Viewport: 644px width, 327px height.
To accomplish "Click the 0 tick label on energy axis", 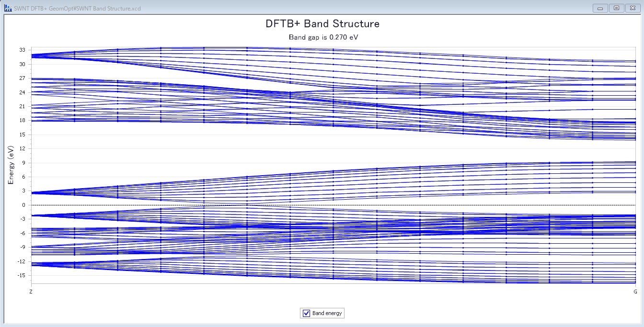I will (x=23, y=205).
